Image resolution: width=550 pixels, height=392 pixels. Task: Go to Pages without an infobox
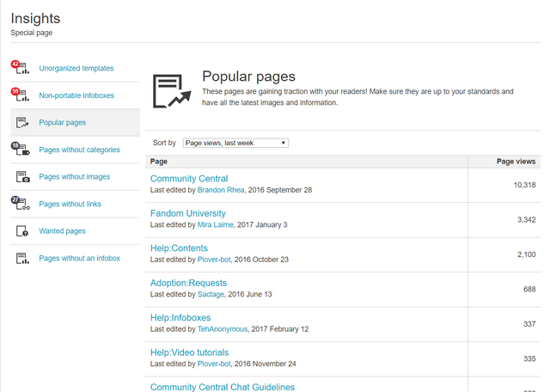pyautogui.click(x=80, y=258)
